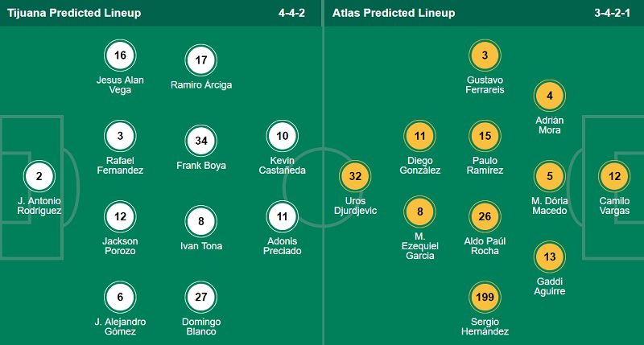Screen dimensions: 644x345
Task: Select Sergio Hernández's number 199 badge
Action: [485, 297]
